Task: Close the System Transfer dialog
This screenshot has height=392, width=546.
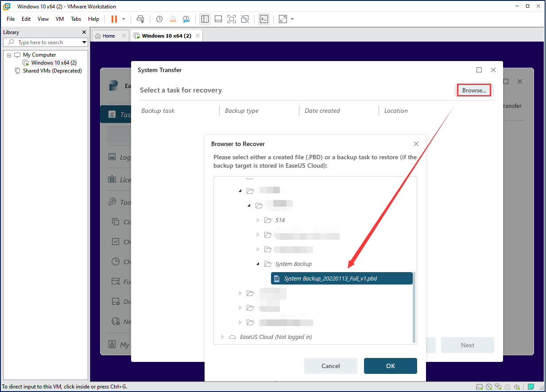Action: (493, 70)
